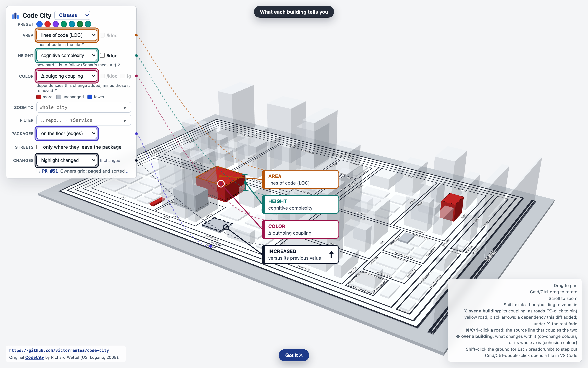The image size is (588, 368).
Task: Toggle the HEIGHT /kloc checkbox
Action: 102,56
